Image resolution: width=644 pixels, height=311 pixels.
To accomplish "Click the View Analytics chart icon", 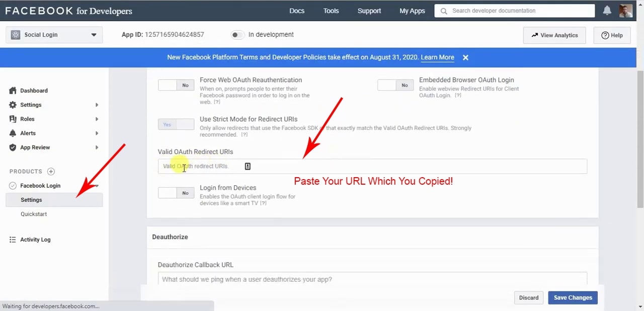I will [x=534, y=35].
